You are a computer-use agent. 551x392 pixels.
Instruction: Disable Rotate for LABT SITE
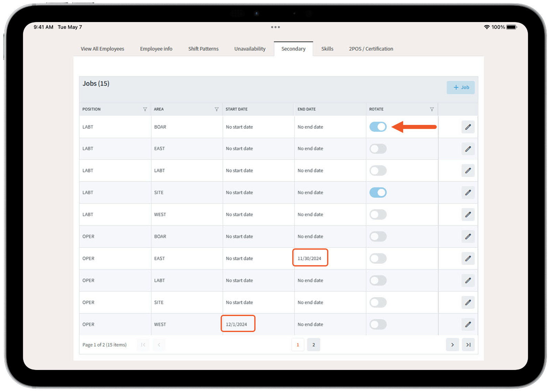[x=378, y=193]
